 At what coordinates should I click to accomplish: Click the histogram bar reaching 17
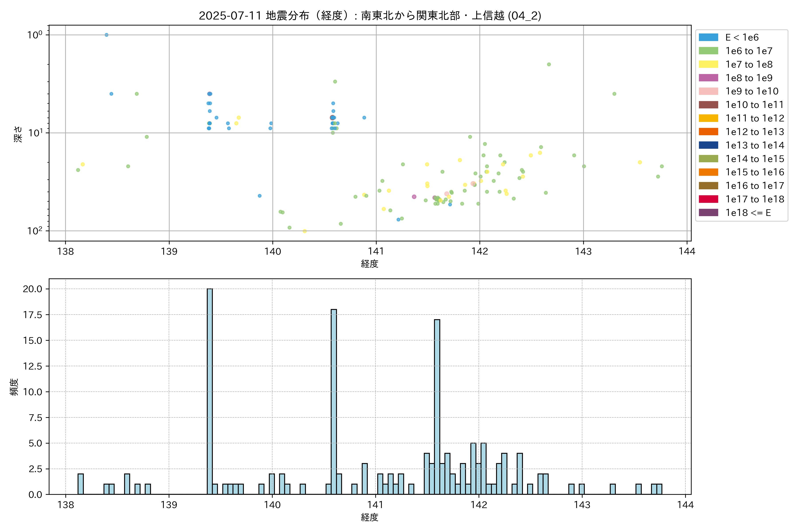point(437,407)
